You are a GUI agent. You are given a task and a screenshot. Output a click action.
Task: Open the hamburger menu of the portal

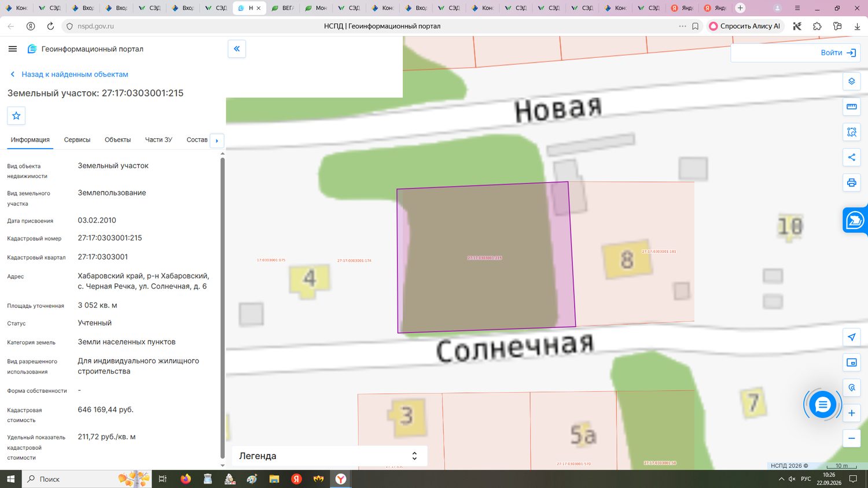tap(13, 49)
